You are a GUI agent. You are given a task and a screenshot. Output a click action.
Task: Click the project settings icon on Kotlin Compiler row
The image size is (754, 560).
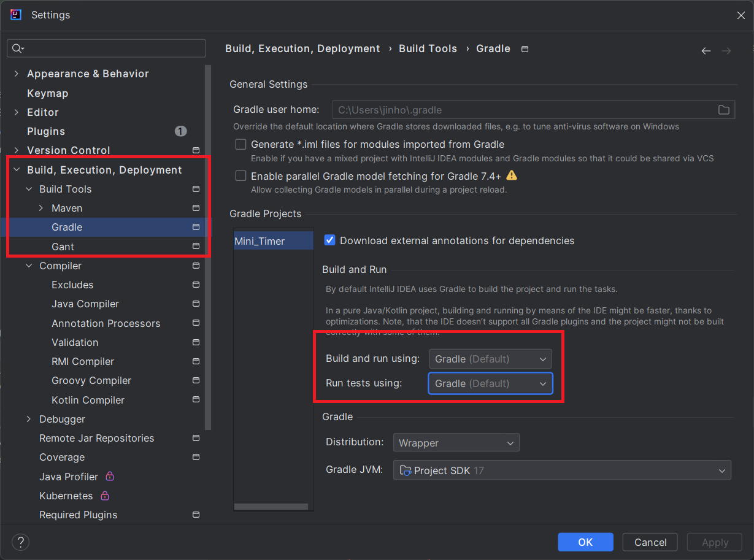click(196, 399)
